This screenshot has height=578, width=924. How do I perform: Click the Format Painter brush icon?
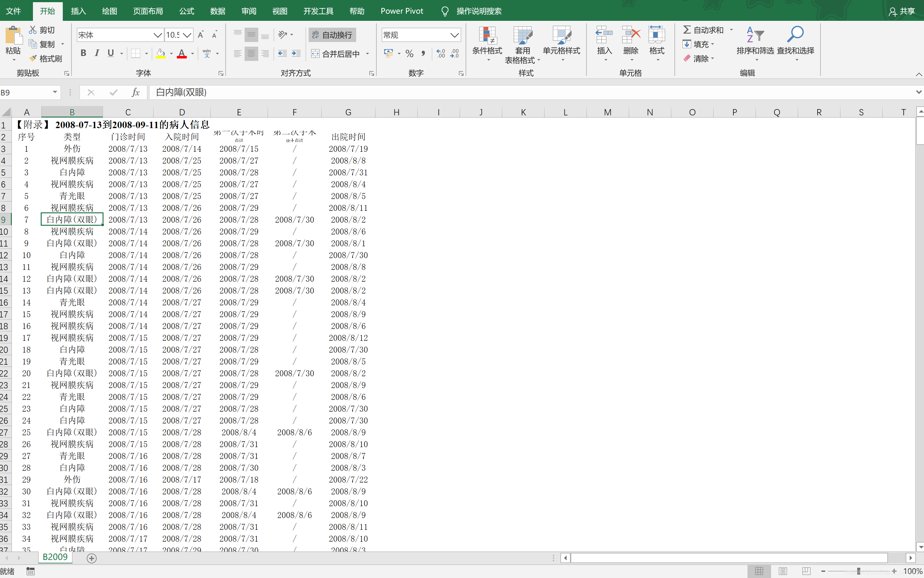pyautogui.click(x=34, y=58)
